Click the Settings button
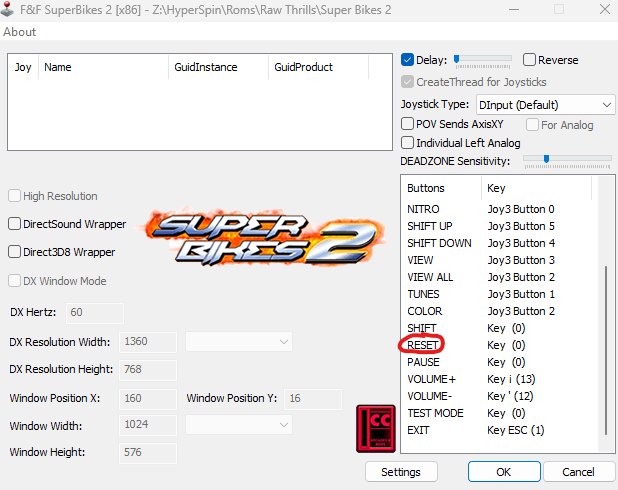This screenshot has width=618, height=490. 401,472
